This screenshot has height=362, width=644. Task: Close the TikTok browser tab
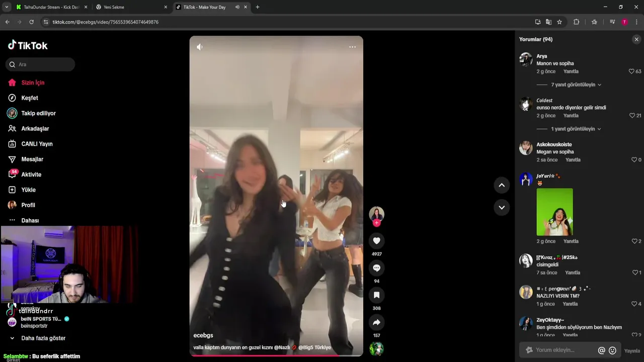(x=245, y=7)
